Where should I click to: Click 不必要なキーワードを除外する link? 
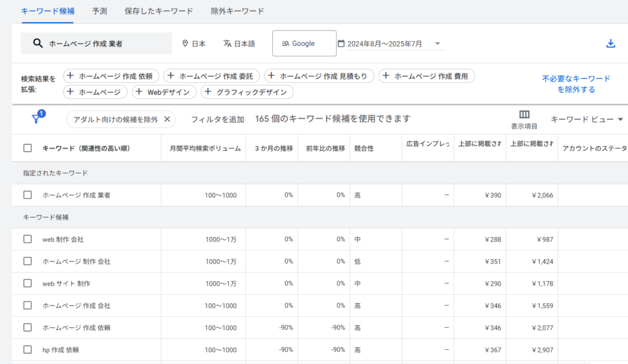pos(576,84)
